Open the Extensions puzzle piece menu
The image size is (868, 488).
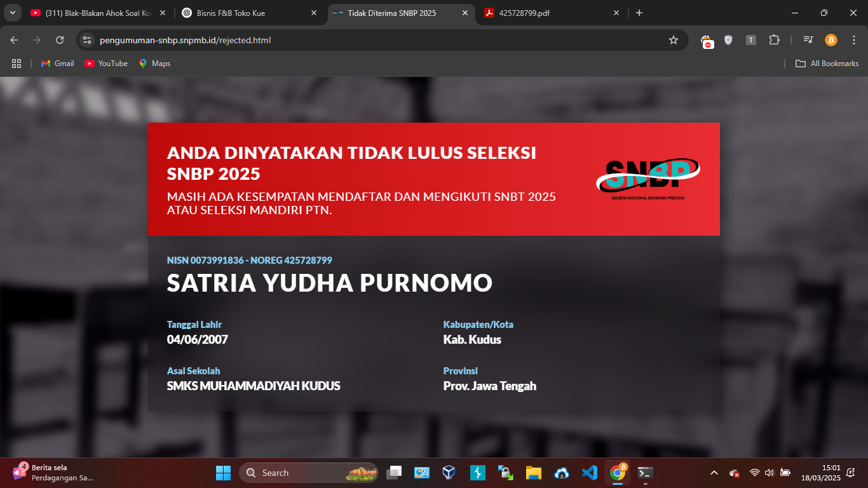coord(774,40)
